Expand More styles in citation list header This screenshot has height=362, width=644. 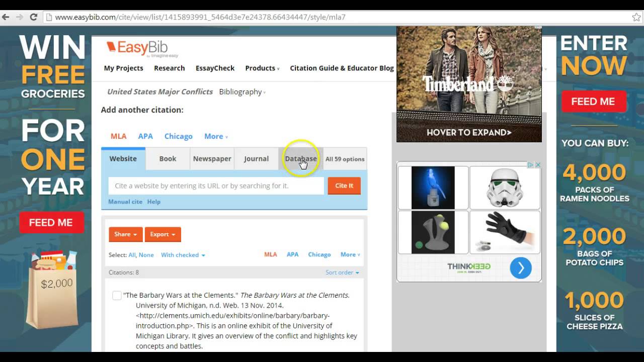[x=350, y=254]
